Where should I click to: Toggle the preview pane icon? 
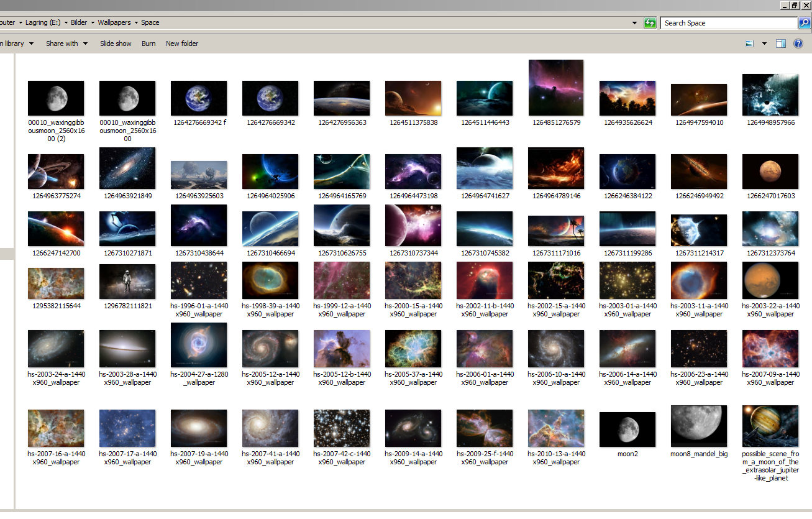coord(781,44)
